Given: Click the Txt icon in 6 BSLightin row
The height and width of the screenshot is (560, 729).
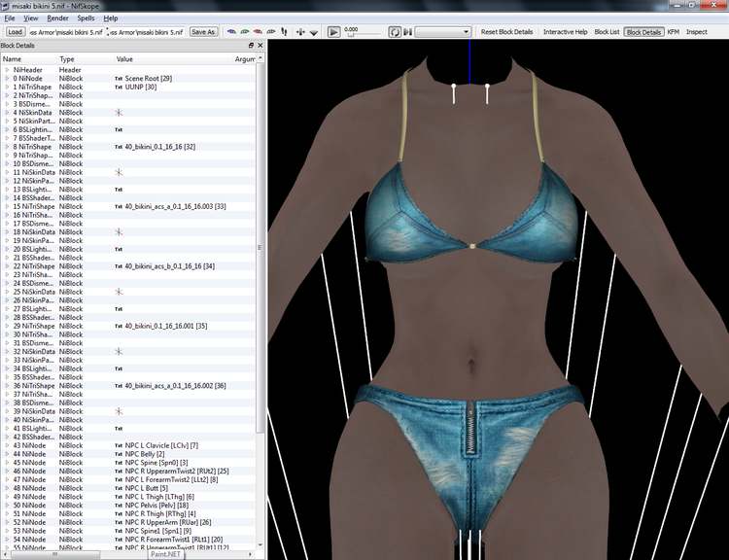Looking at the screenshot, I should click(119, 129).
